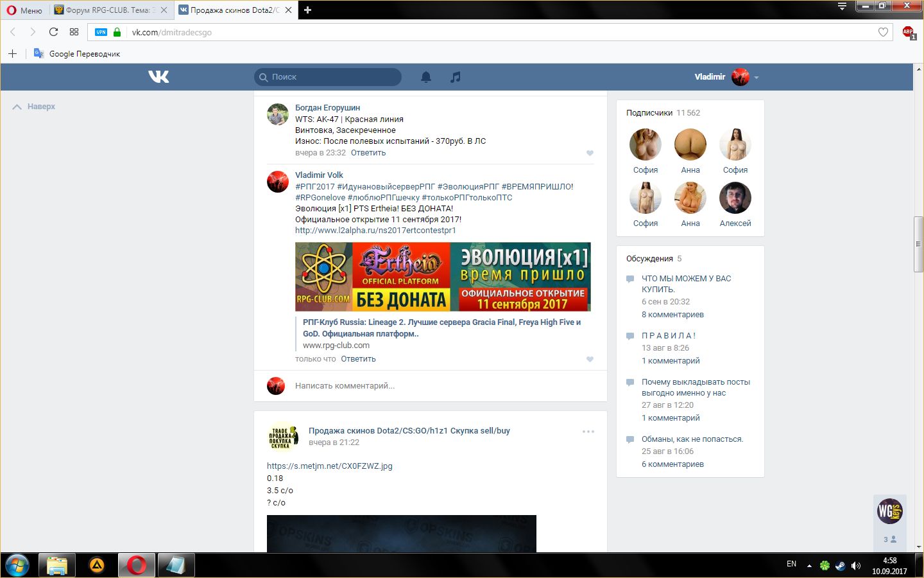Image resolution: width=924 pixels, height=578 pixels.
Task: View the site security padlock info
Action: (x=117, y=32)
